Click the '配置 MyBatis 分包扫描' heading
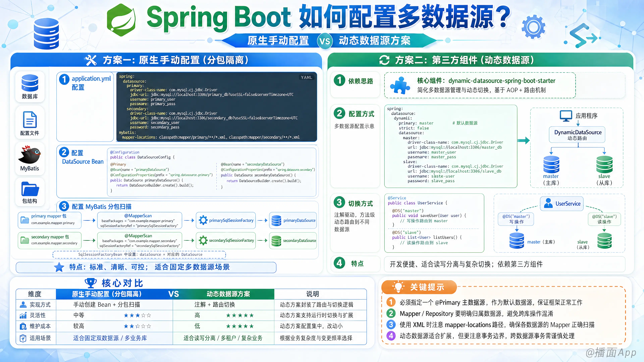Viewport: 644px width, 362px height. 101,207
